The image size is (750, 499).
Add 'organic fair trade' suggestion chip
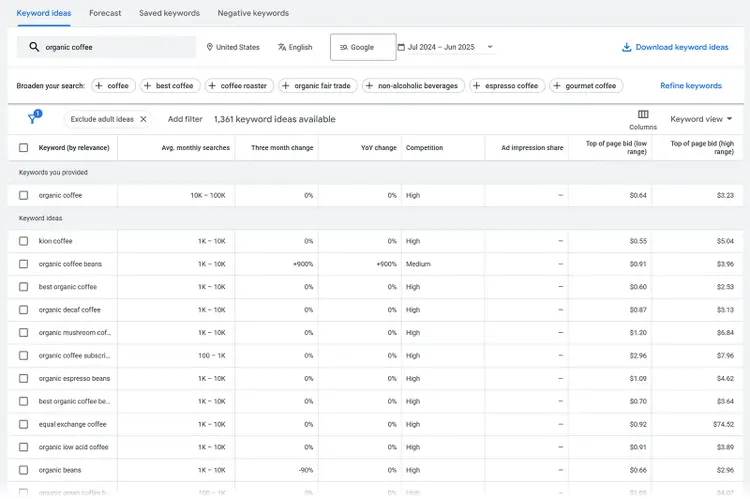tap(318, 86)
